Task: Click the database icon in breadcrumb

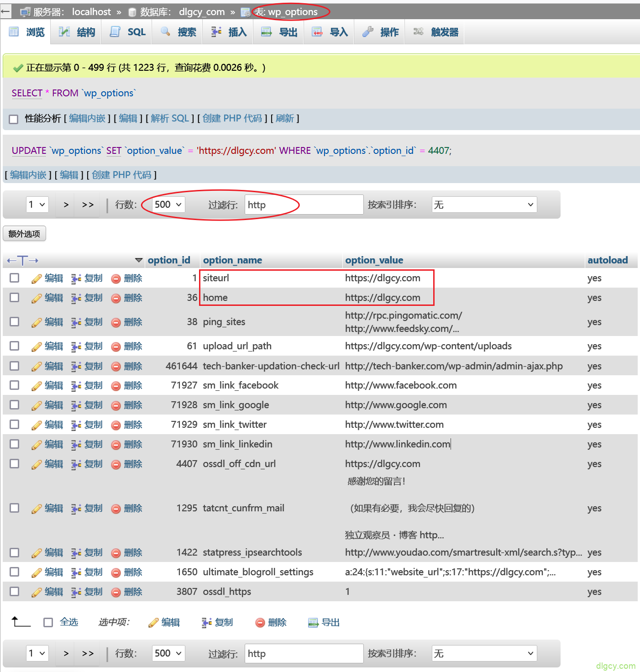Action: coord(132,12)
